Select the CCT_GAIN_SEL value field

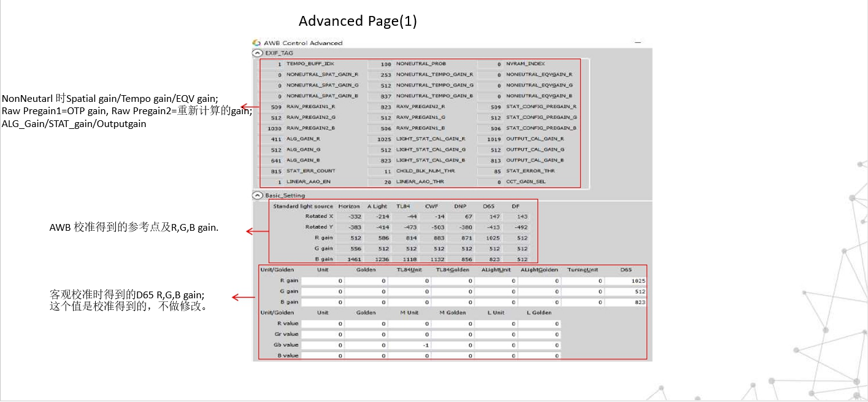pyautogui.click(x=490, y=182)
